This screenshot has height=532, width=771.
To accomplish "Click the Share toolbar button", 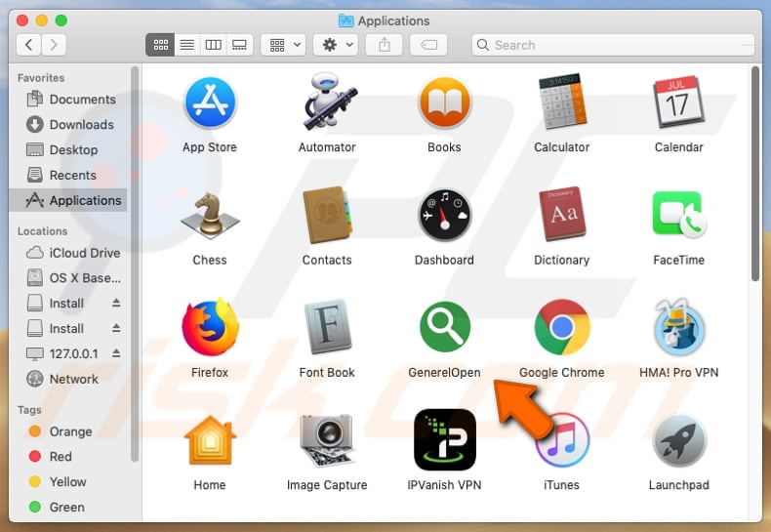I will 384,45.
